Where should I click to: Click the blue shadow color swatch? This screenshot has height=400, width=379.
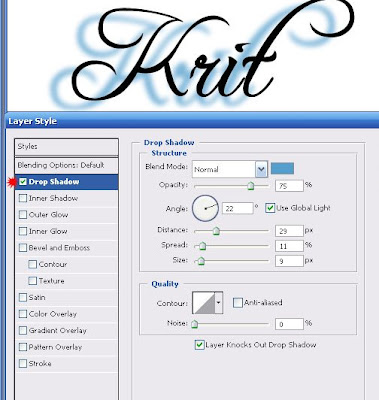pos(282,168)
